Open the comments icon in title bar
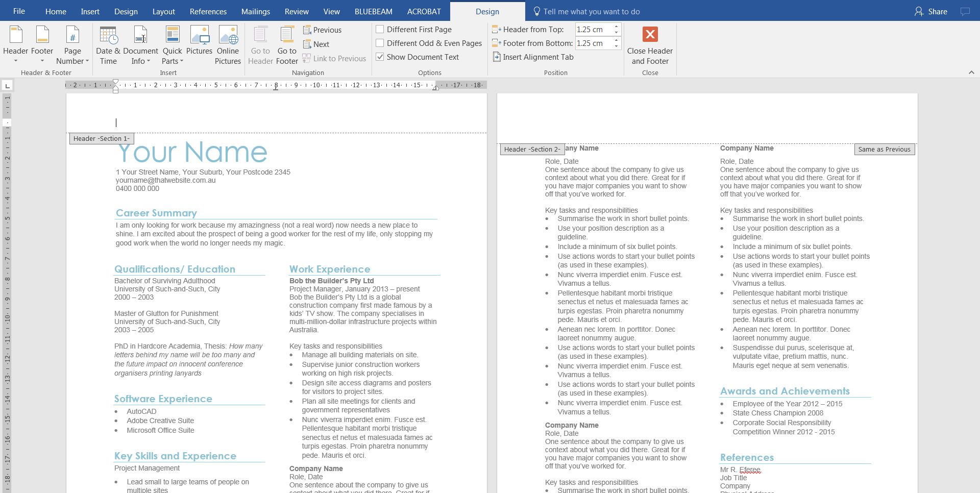The image size is (980, 493). [x=965, y=11]
